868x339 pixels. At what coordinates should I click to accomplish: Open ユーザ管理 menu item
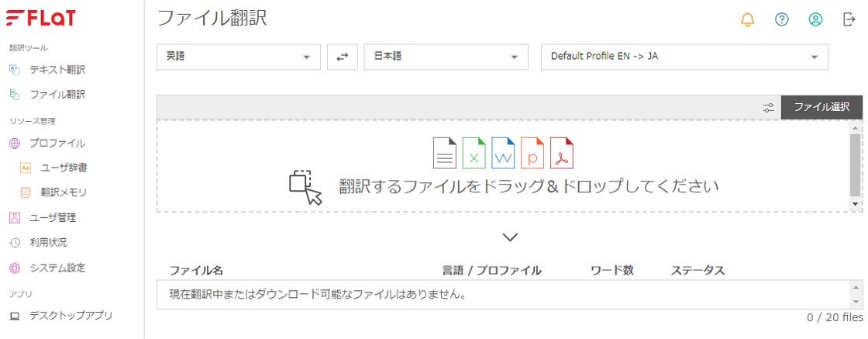pyautogui.click(x=53, y=218)
